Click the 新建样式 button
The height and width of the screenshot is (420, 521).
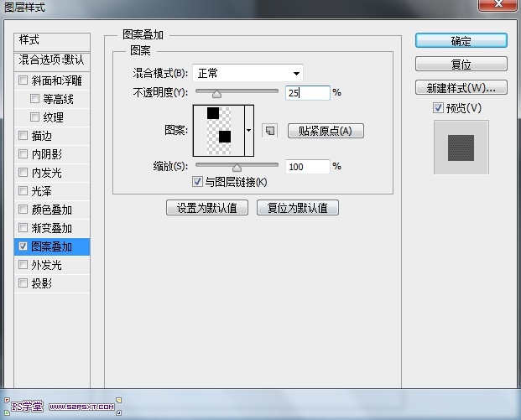pyautogui.click(x=461, y=87)
